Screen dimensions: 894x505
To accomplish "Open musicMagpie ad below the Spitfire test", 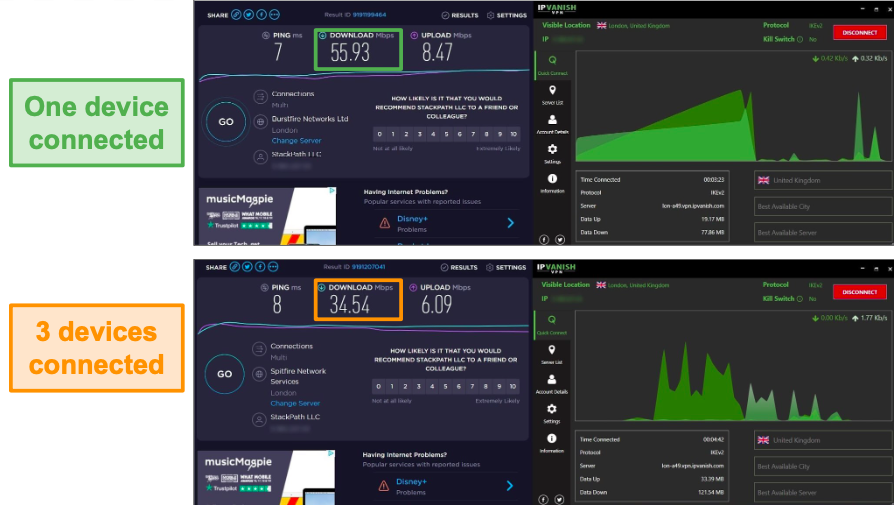I will coord(266,477).
